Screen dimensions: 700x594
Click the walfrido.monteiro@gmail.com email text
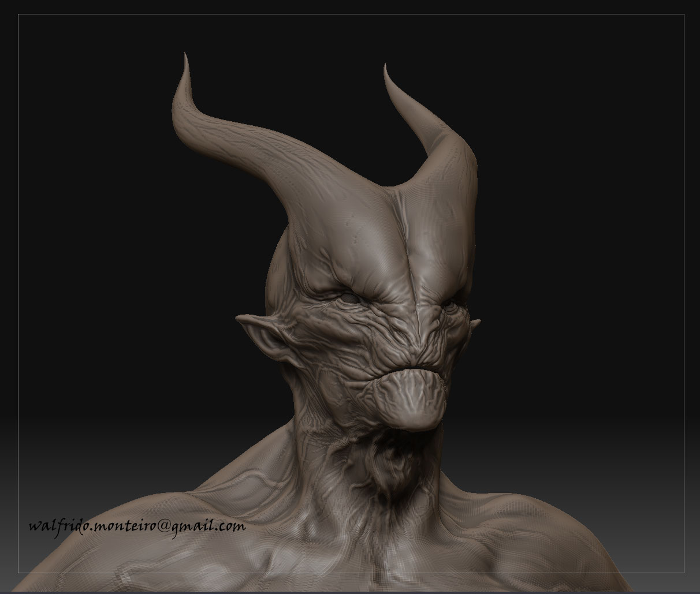137,526
